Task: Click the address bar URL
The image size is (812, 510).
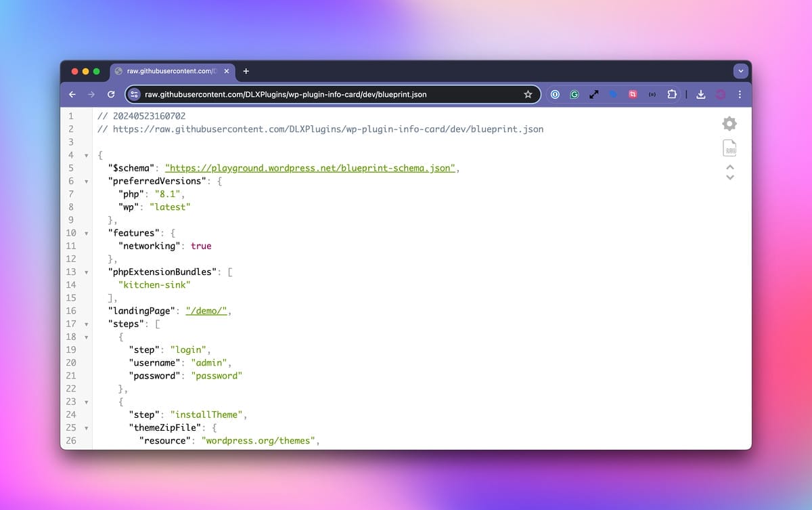Action: pyautogui.click(x=286, y=95)
